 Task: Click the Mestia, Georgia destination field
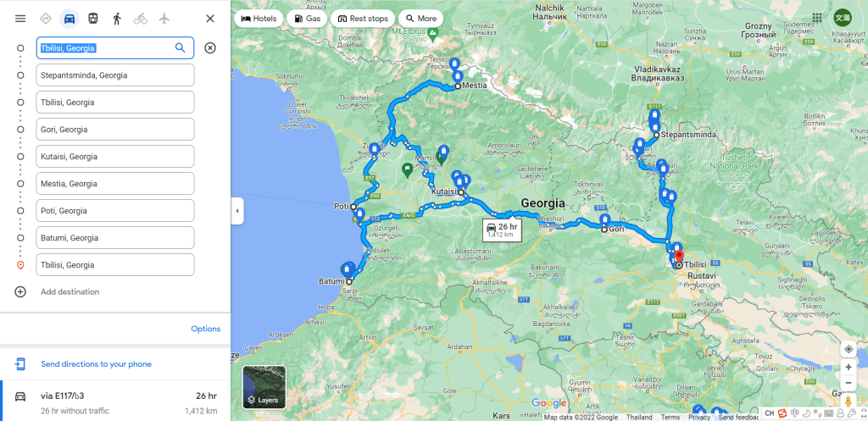click(x=115, y=184)
